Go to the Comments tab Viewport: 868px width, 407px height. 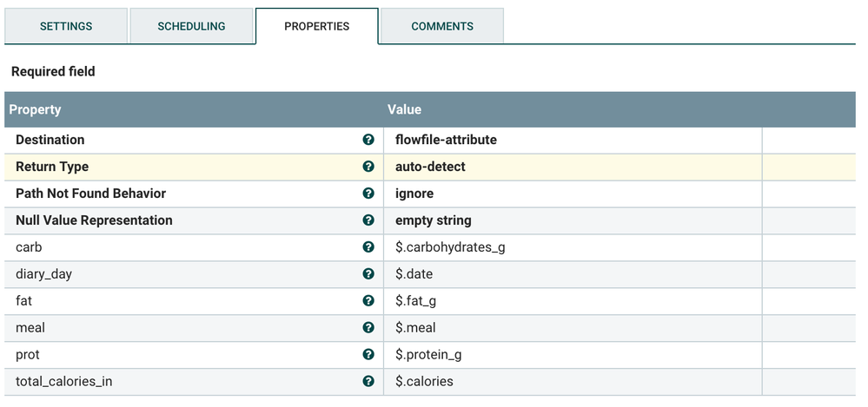pyautogui.click(x=442, y=26)
